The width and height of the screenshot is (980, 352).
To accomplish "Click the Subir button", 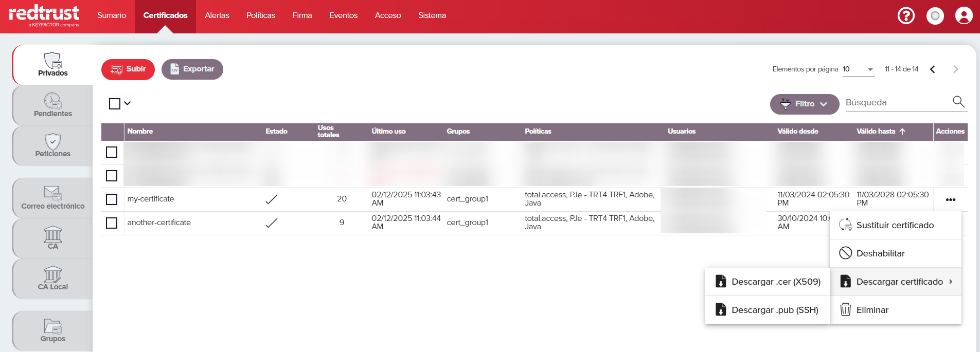I will click(x=128, y=69).
